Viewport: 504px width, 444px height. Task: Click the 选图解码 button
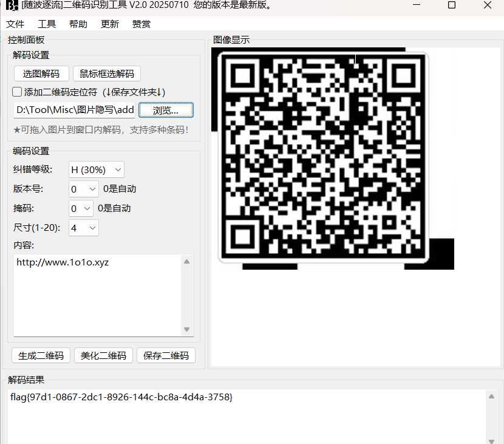click(41, 74)
